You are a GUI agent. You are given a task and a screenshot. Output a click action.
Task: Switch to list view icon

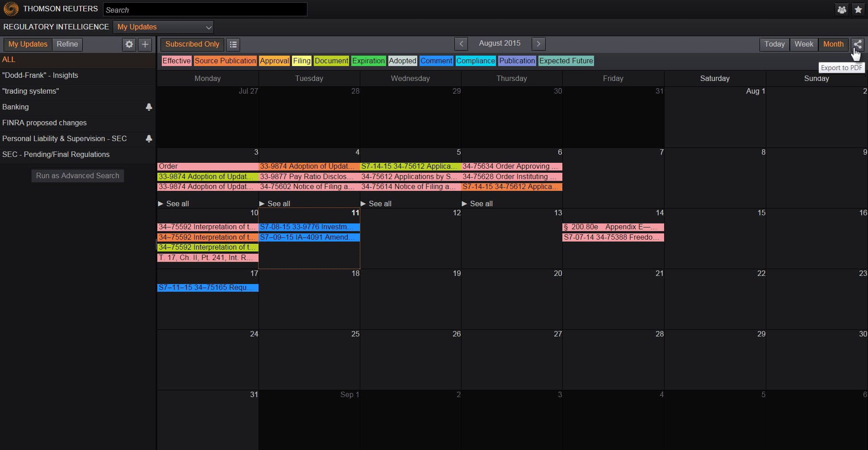click(x=233, y=44)
